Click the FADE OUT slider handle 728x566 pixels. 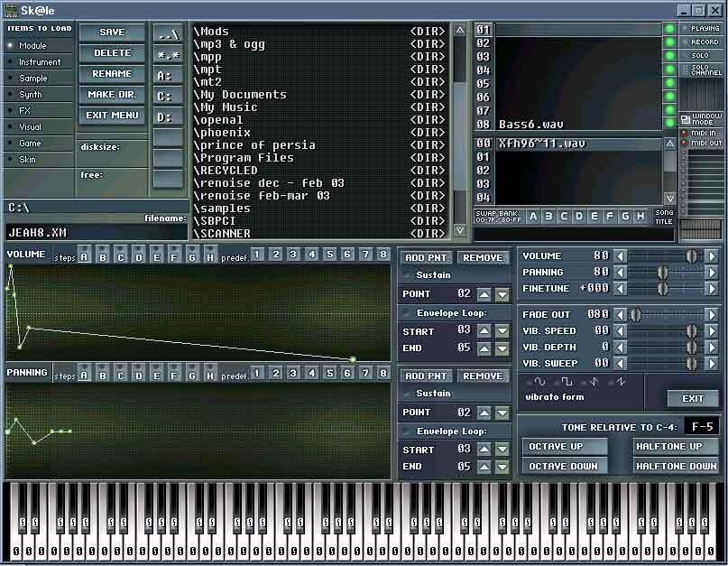click(635, 315)
